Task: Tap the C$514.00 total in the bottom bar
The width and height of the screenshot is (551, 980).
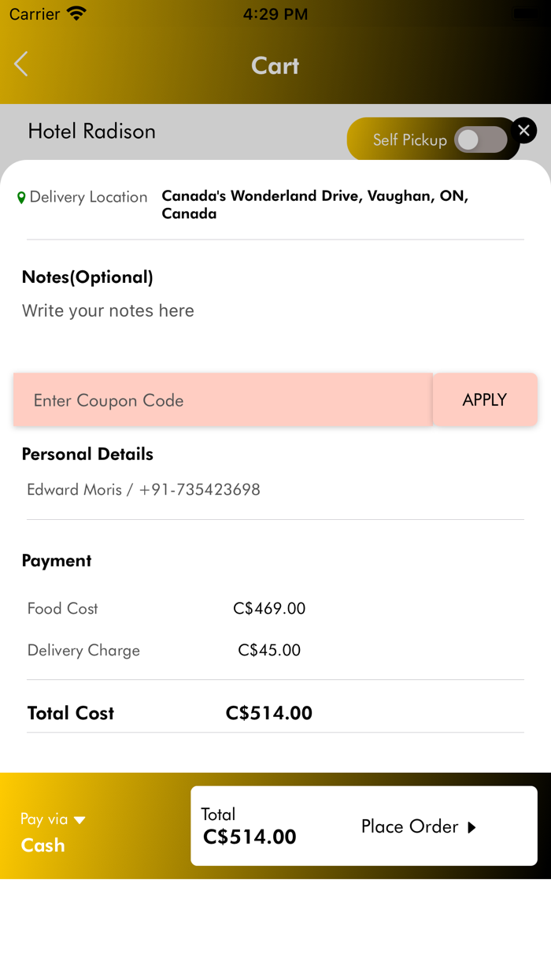Action: 250,837
